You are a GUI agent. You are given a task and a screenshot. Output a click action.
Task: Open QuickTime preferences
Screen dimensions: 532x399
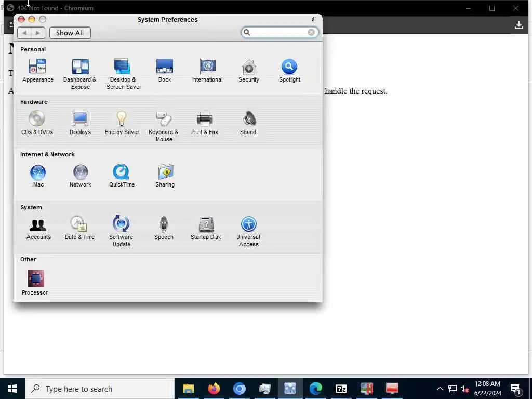click(x=122, y=176)
